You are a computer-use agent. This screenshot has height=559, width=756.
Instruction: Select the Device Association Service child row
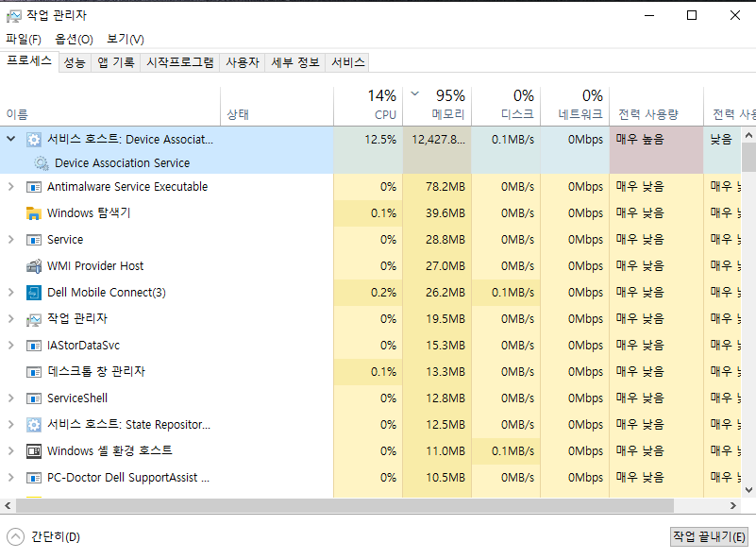click(x=370, y=163)
